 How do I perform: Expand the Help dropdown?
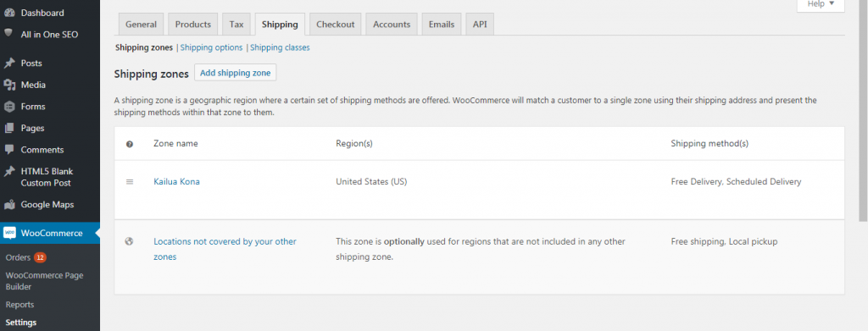coord(821,5)
